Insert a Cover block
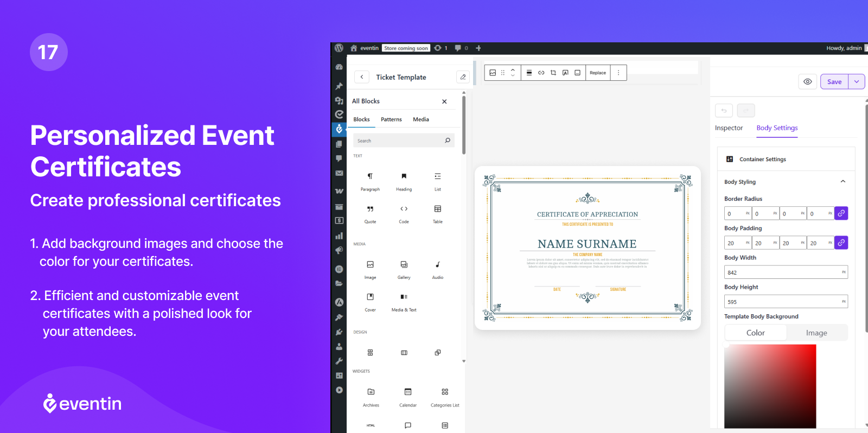Screen dimensions: 868x433 pyautogui.click(x=370, y=302)
